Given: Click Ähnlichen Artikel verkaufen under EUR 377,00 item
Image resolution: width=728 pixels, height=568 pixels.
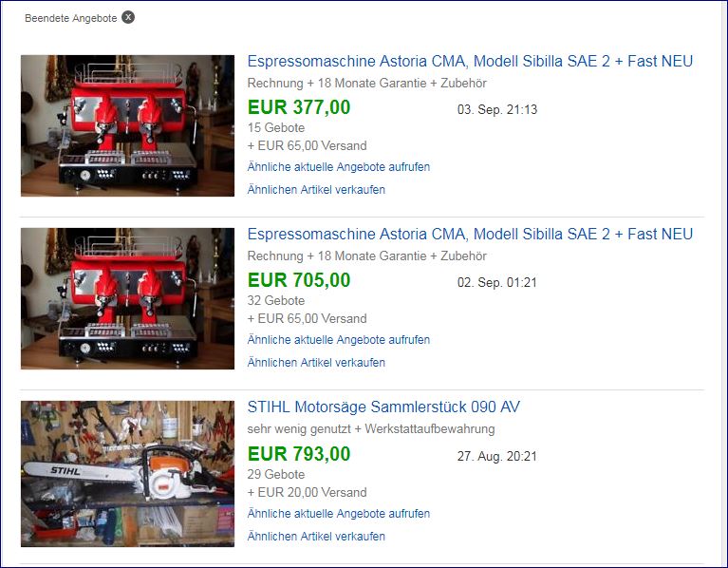Looking at the screenshot, I should pos(316,189).
